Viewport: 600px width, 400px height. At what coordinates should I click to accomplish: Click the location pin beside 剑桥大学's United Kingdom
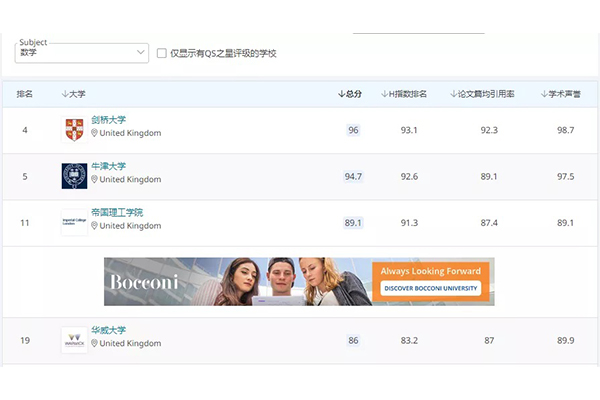point(94,133)
